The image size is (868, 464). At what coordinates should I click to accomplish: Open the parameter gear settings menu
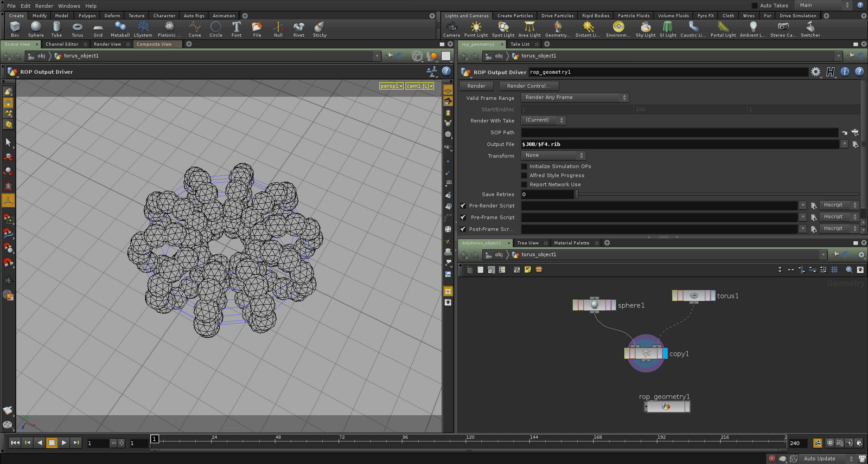815,72
